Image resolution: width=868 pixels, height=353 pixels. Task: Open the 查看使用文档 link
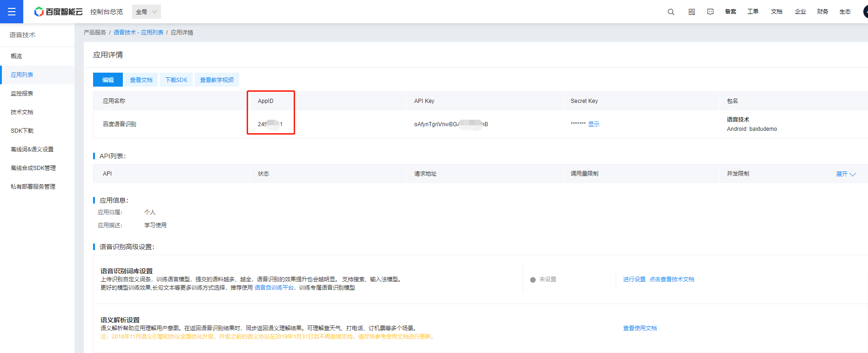click(640, 328)
